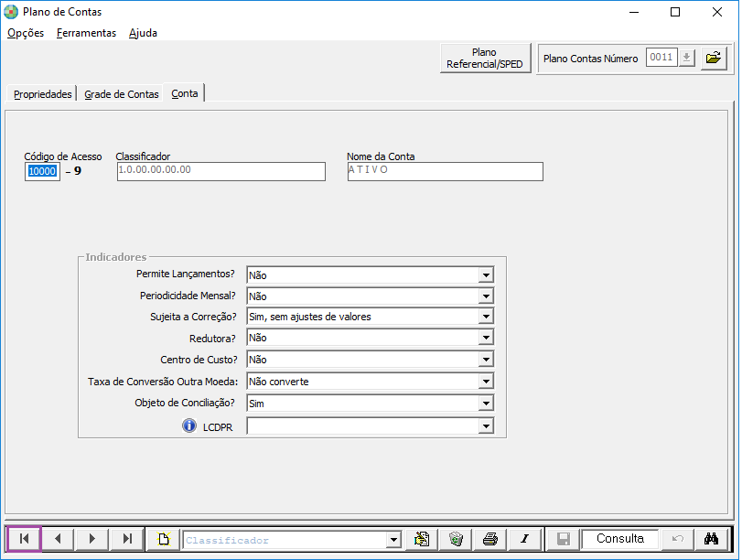Click the Consulta button
This screenshot has width=742, height=560.
point(619,539)
